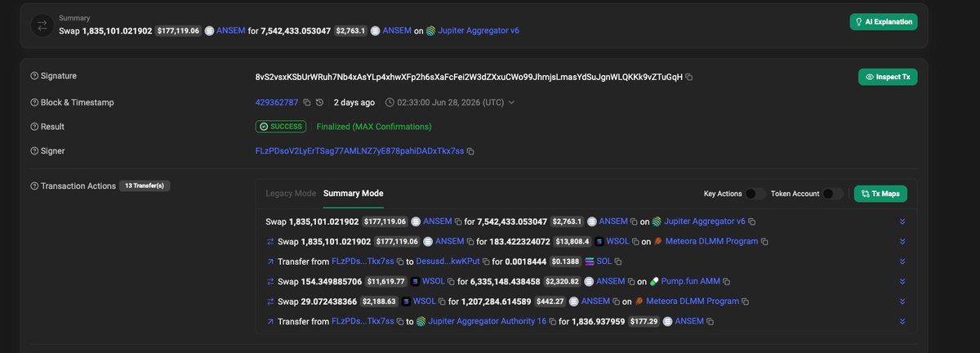This screenshot has width=980, height=353.
Task: Click help icon beside Transaction Actions
Action: point(34,186)
